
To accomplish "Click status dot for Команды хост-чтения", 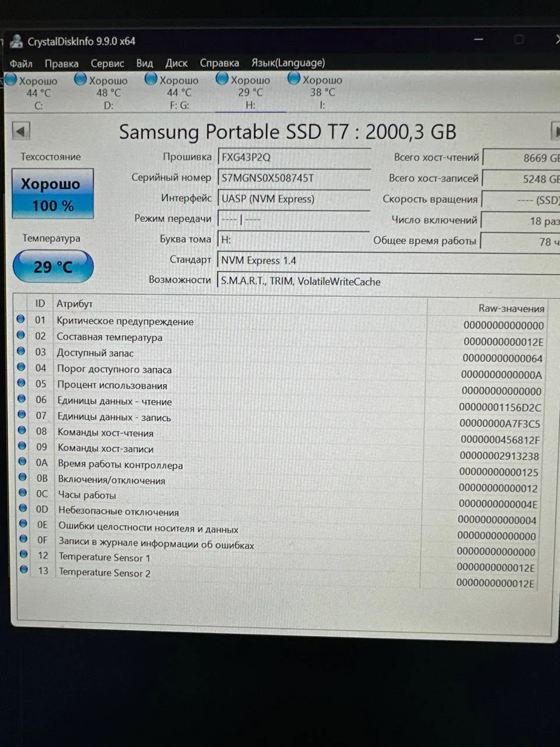I will pos(22,430).
